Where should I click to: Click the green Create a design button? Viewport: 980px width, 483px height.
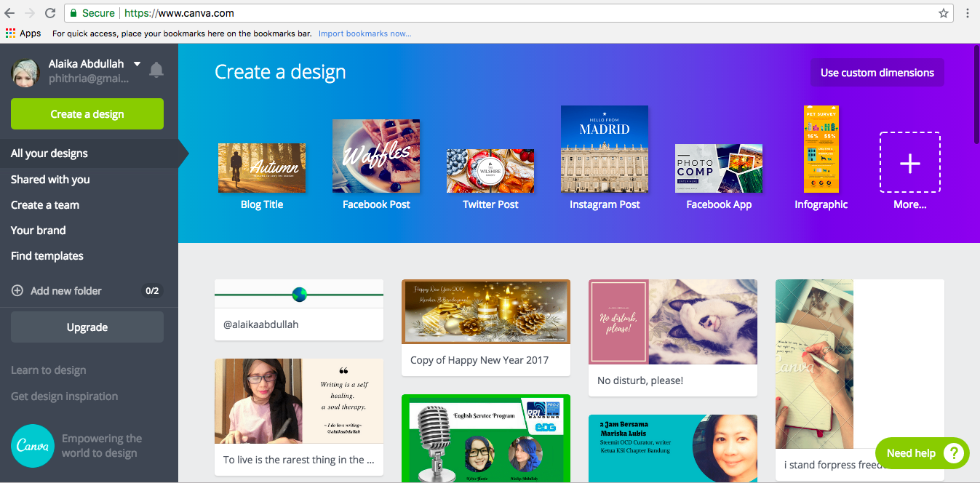tap(87, 114)
